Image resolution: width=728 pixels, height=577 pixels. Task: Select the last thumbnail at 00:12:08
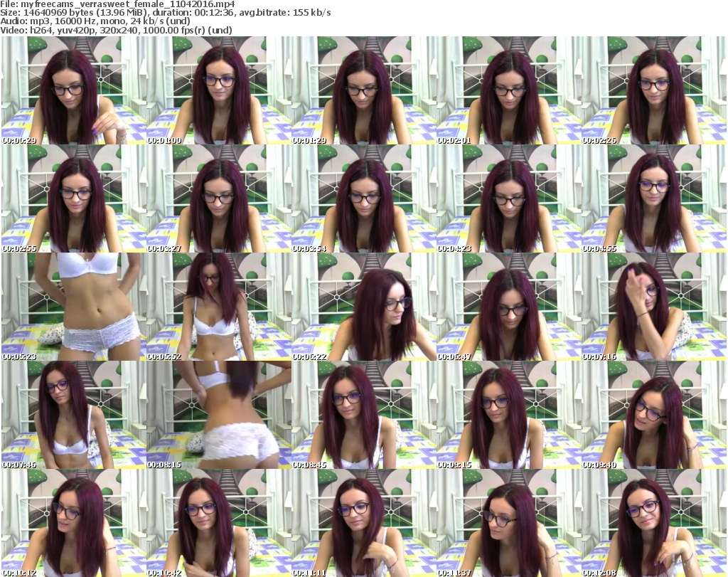[x=653, y=523]
